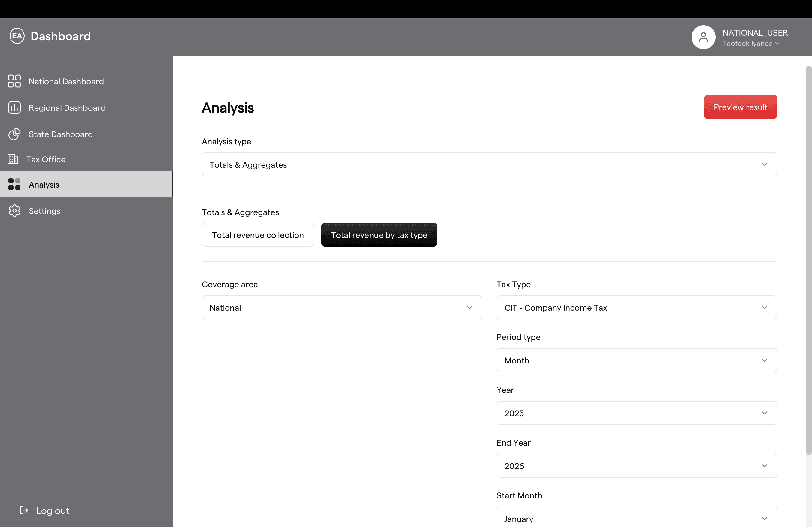Click the EA logo icon

pyautogui.click(x=17, y=36)
